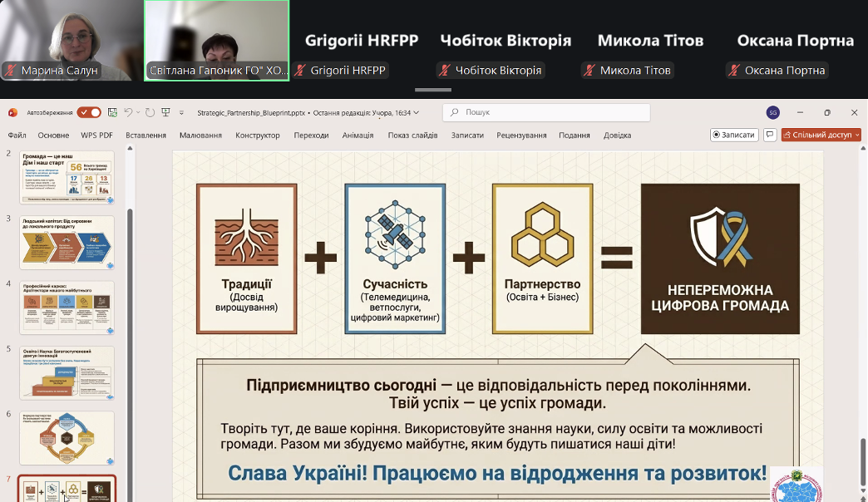The height and width of the screenshot is (502, 868).
Task: Click the Undo arrow icon
Action: coord(128,112)
